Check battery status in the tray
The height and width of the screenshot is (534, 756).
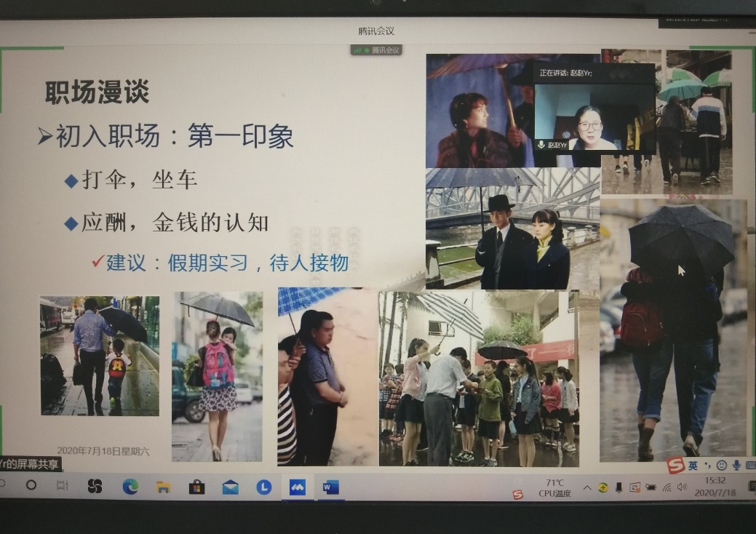[651, 487]
